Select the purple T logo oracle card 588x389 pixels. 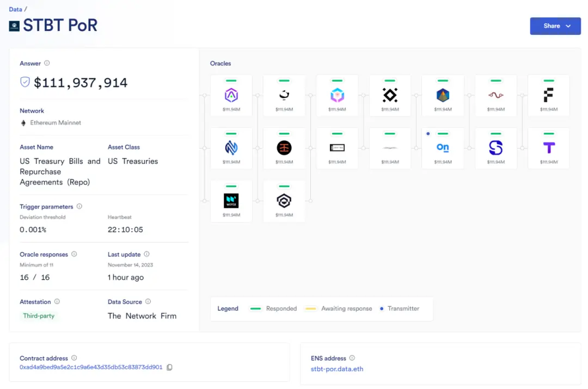549,148
